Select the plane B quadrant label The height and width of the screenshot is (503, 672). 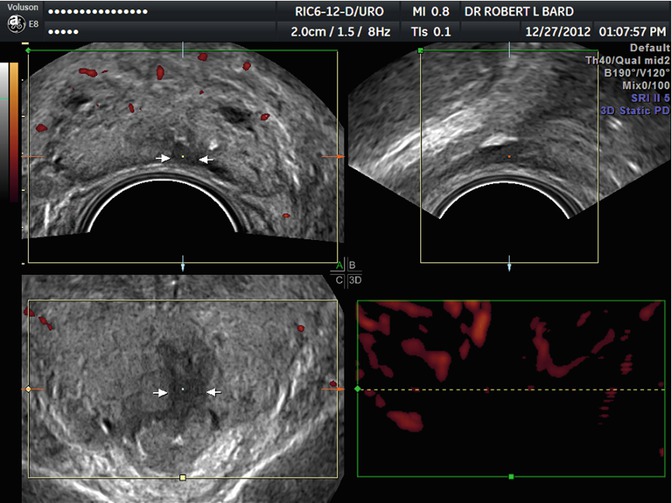[352, 265]
